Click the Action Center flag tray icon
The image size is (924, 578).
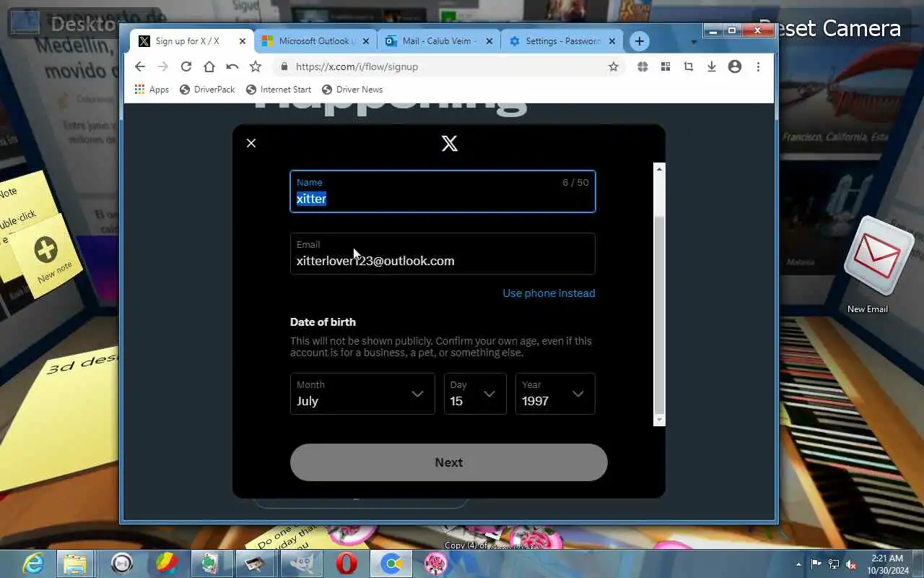pos(816,564)
